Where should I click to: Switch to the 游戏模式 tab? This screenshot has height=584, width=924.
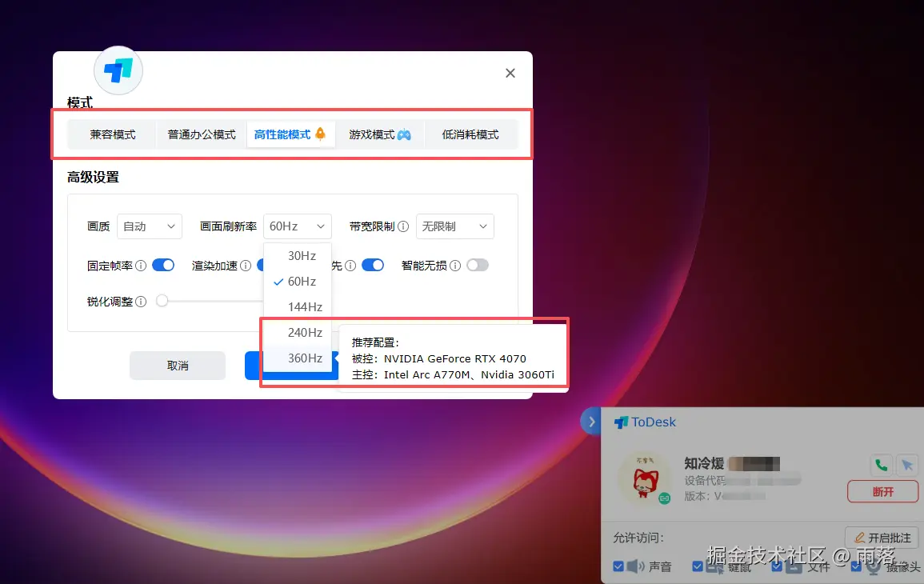tap(380, 134)
